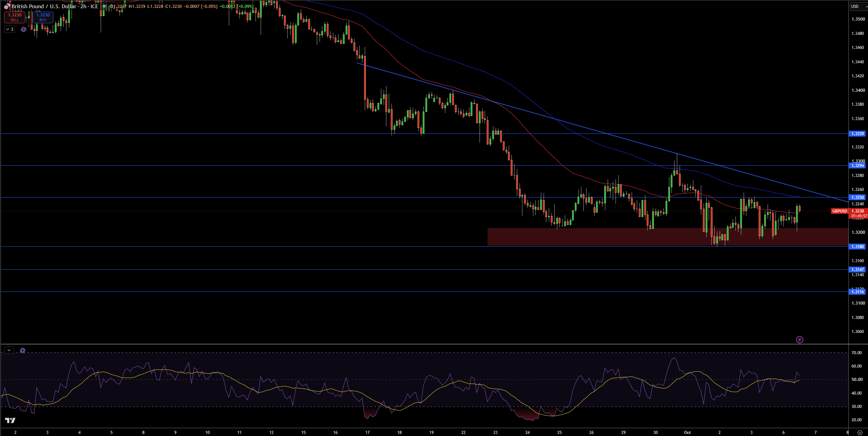Image resolution: width=868 pixels, height=436 pixels.
Task: Expand the 3 indicators legend dropdown
Action: point(10,29)
